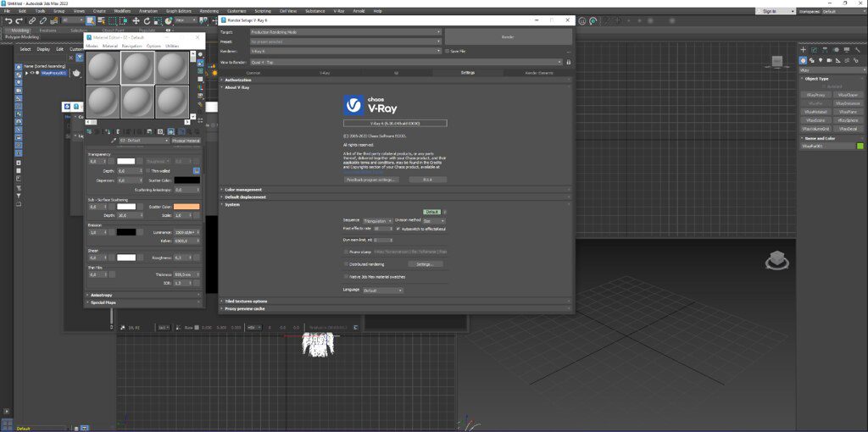Choose the Select and Rotate tool
Screen dimensions: 868x432
coord(147,20)
